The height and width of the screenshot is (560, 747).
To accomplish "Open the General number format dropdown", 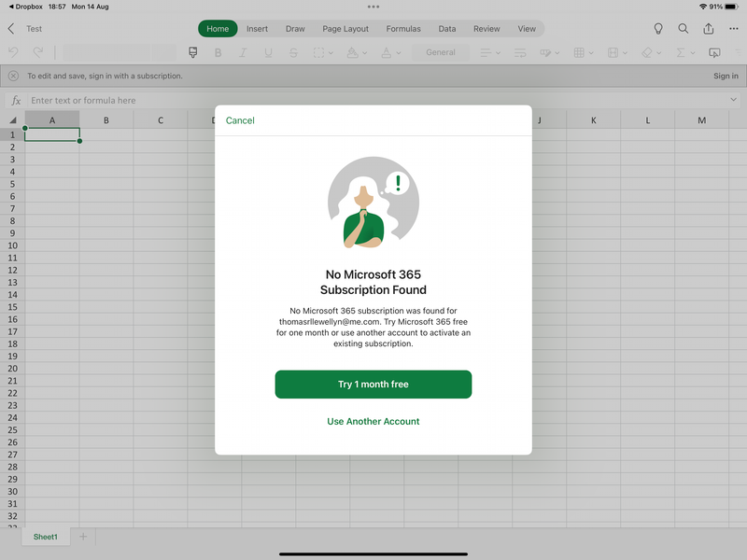I will (x=441, y=53).
